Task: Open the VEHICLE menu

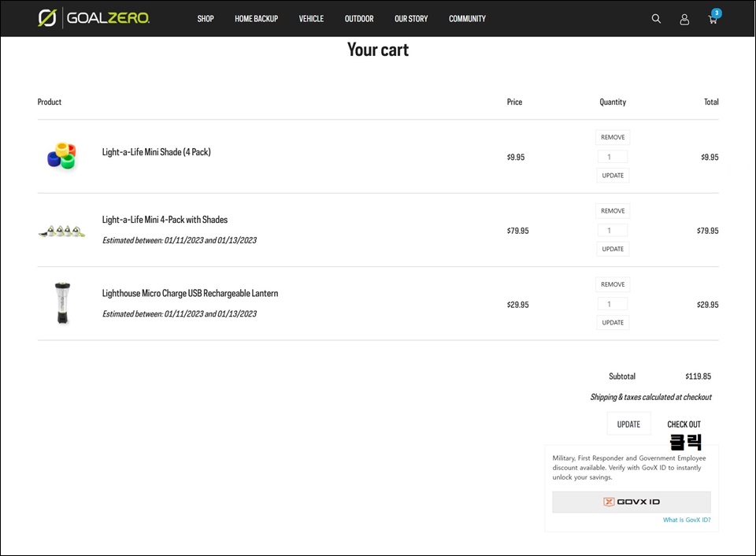Action: pos(311,19)
